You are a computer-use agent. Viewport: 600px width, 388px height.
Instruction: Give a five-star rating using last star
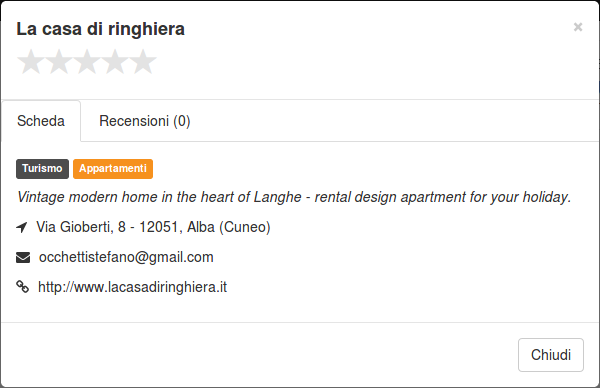(143, 61)
